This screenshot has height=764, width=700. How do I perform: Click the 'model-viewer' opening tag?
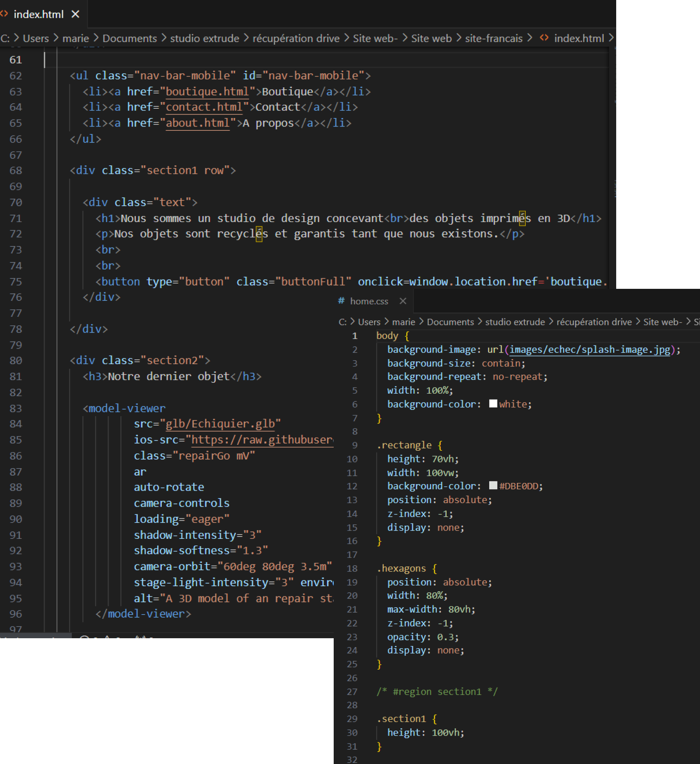(x=124, y=408)
